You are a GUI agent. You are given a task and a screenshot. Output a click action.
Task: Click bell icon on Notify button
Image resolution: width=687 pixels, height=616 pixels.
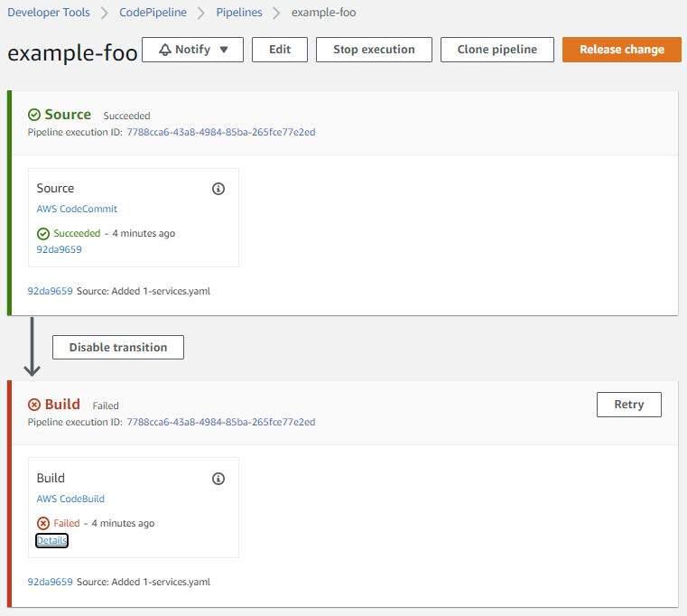pyautogui.click(x=165, y=50)
